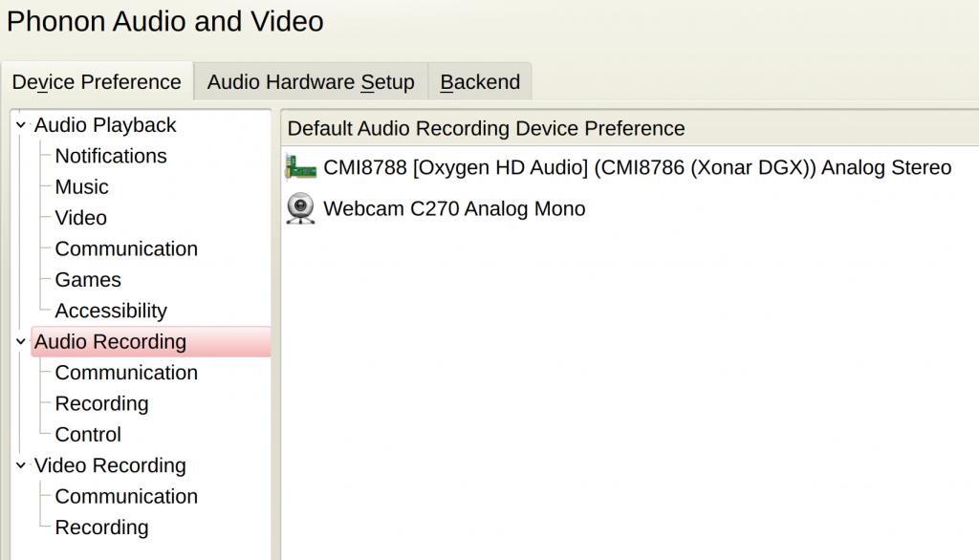Select Video under Audio Playback
Viewport: 979px width, 560px height.
[x=81, y=218]
